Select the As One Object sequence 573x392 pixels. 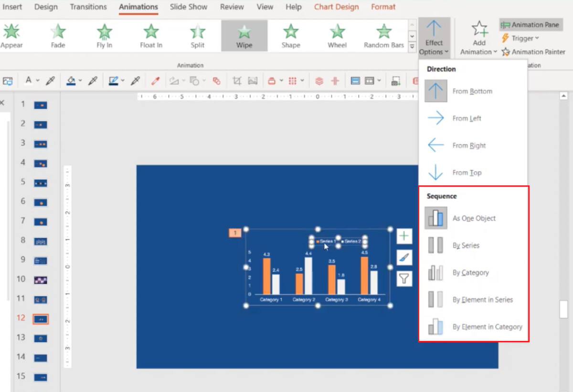pos(473,218)
